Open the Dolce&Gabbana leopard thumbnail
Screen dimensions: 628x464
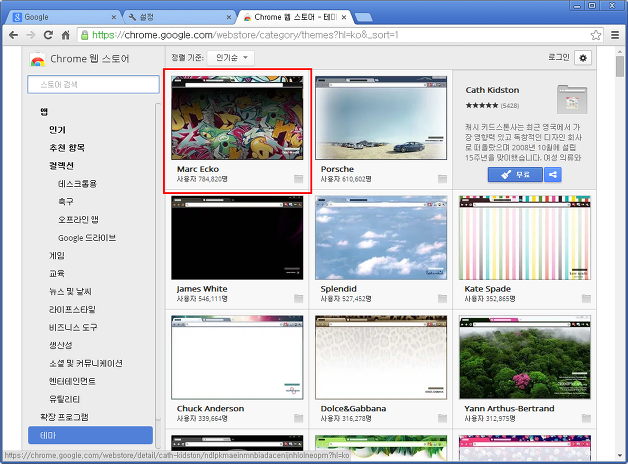(381, 357)
